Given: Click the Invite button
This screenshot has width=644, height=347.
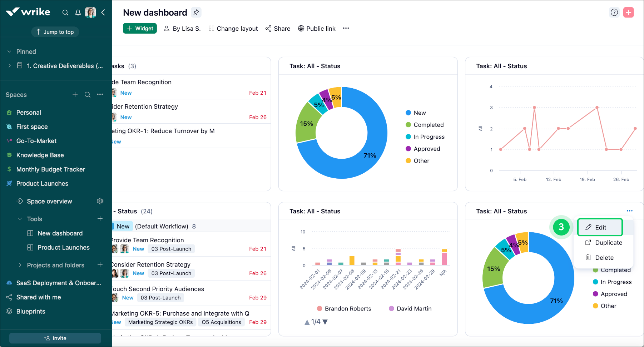Looking at the screenshot, I should (x=55, y=338).
